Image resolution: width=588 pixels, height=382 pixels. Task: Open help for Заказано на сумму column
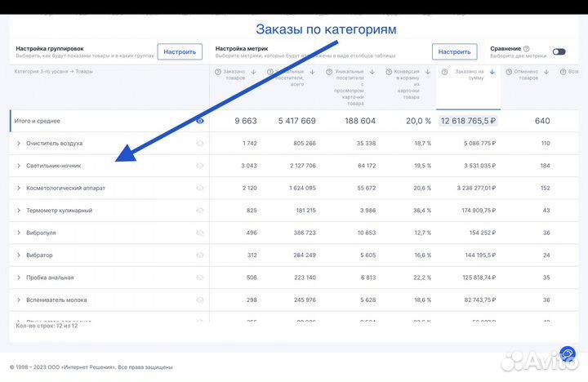444,72
